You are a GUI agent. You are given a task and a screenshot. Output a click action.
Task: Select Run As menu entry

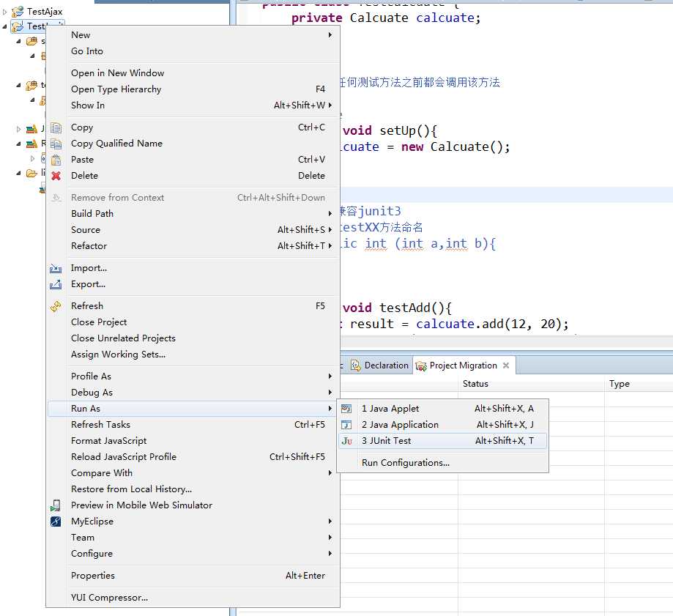point(193,409)
